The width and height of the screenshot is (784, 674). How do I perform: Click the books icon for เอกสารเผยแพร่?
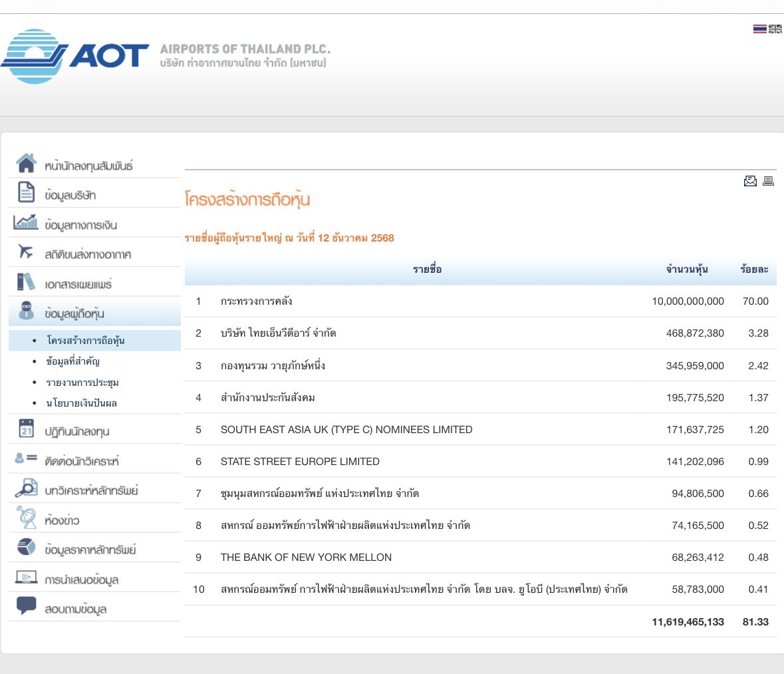[x=26, y=281]
